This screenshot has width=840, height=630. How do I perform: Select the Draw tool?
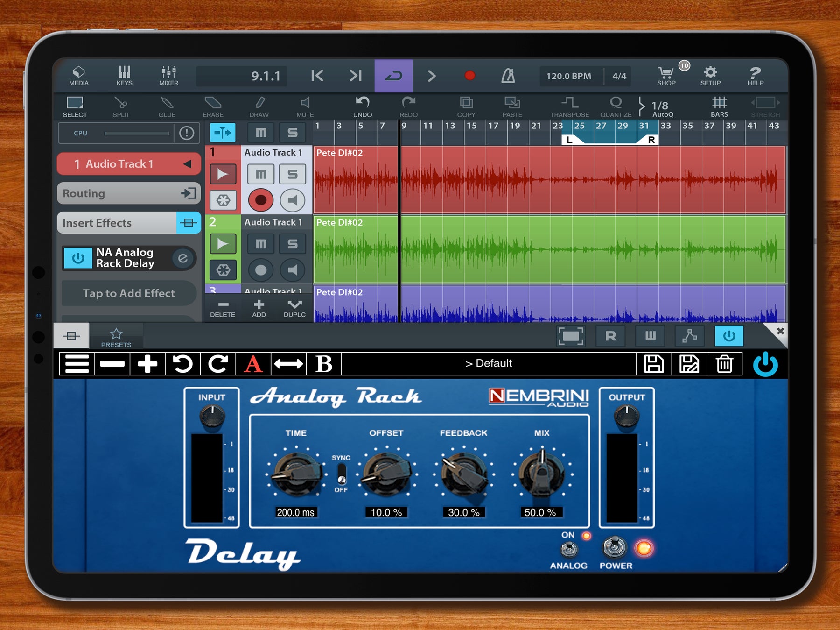[259, 106]
